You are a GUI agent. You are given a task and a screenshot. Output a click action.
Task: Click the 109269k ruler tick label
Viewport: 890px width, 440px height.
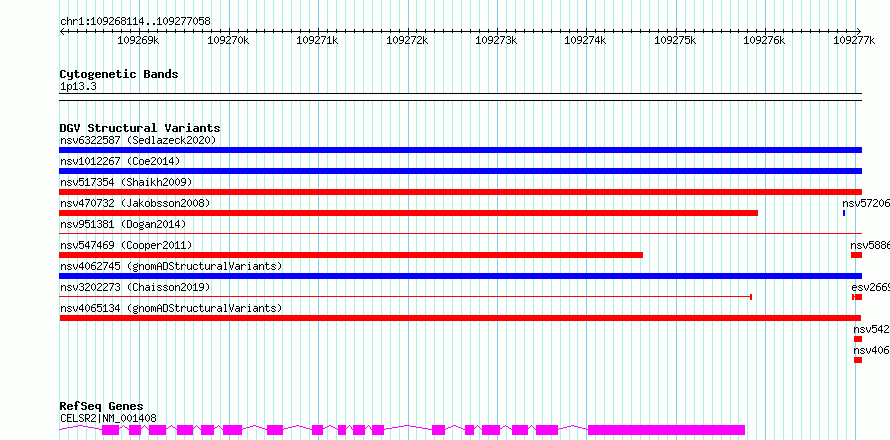click(138, 40)
